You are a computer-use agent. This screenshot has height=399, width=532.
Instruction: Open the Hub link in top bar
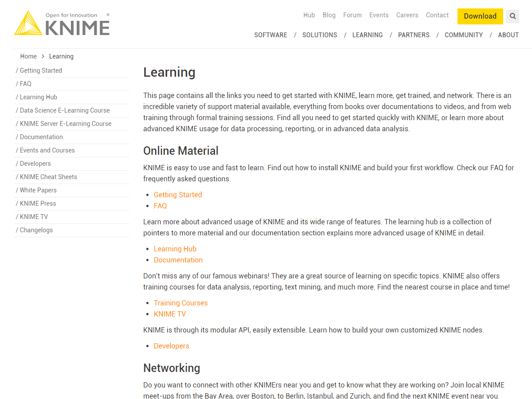pyautogui.click(x=309, y=15)
